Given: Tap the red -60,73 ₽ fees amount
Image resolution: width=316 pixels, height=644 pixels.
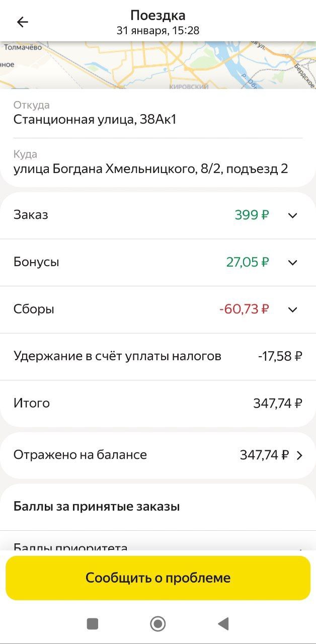Looking at the screenshot, I should [244, 309].
